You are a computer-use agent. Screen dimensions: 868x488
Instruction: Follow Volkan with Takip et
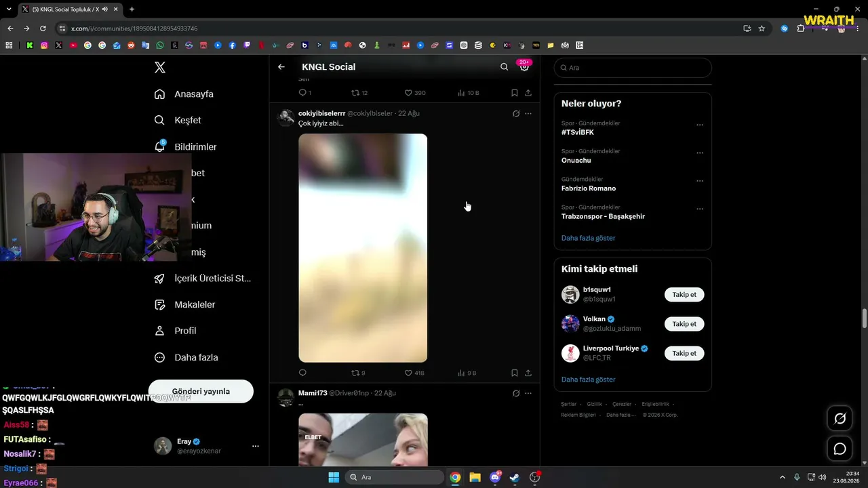pos(684,324)
